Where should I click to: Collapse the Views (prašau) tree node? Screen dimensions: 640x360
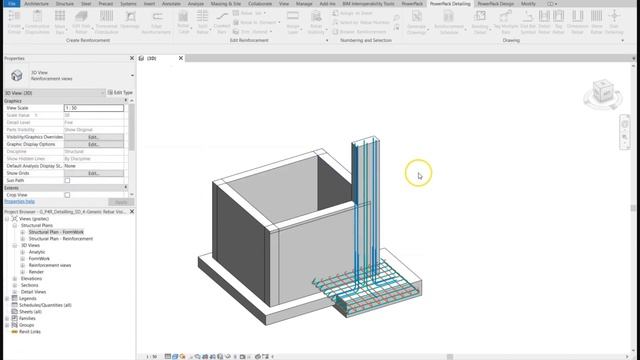7,219
